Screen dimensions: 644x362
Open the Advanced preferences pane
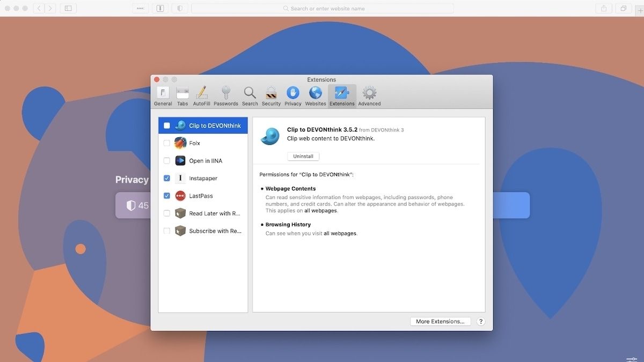[369, 95]
